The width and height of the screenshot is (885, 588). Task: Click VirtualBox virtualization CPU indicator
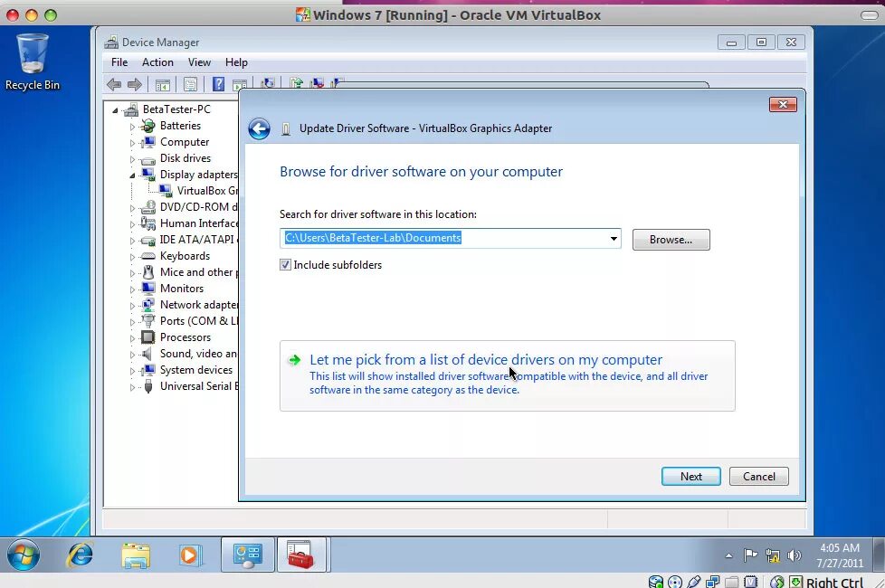coord(751,582)
